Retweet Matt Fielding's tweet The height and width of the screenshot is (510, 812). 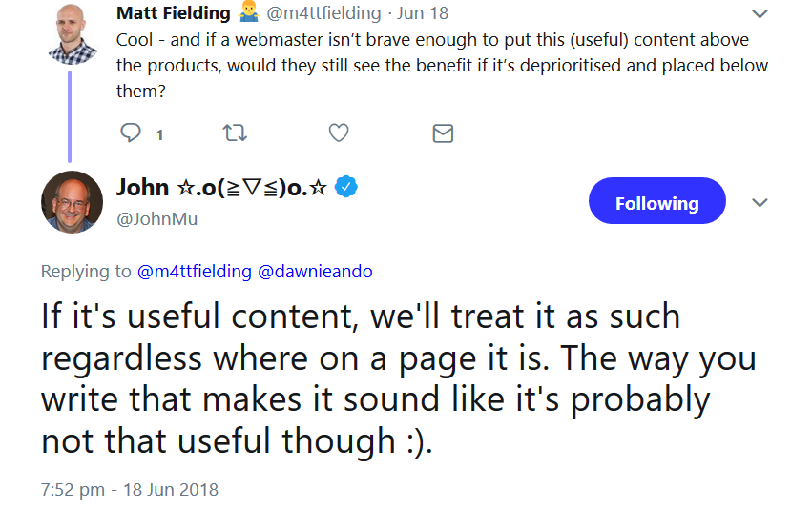234,133
